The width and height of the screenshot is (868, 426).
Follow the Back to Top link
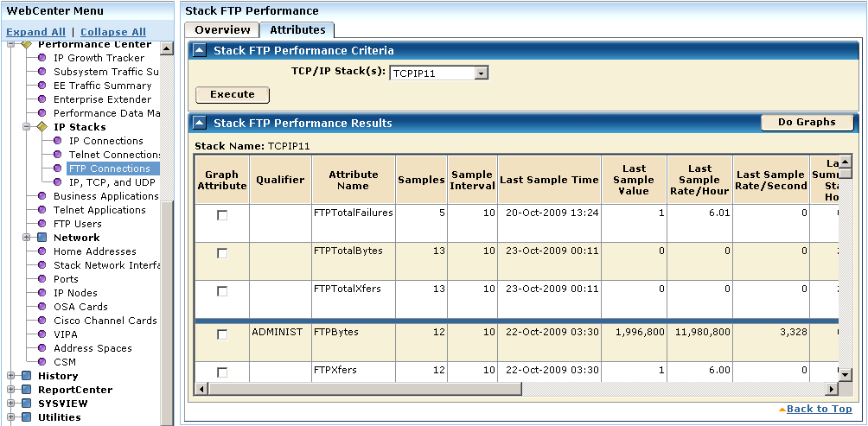click(x=820, y=409)
